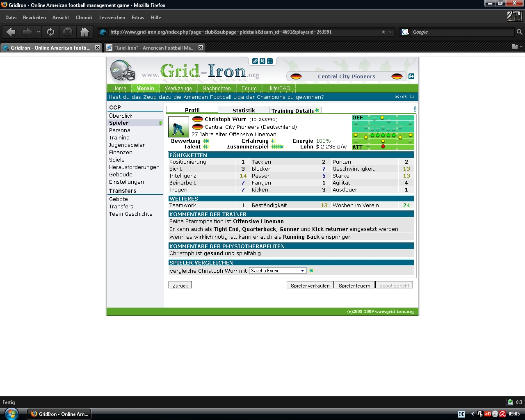Open the Finanzen sidebar link
Image resolution: width=525 pixels, height=420 pixels.
[x=121, y=153]
